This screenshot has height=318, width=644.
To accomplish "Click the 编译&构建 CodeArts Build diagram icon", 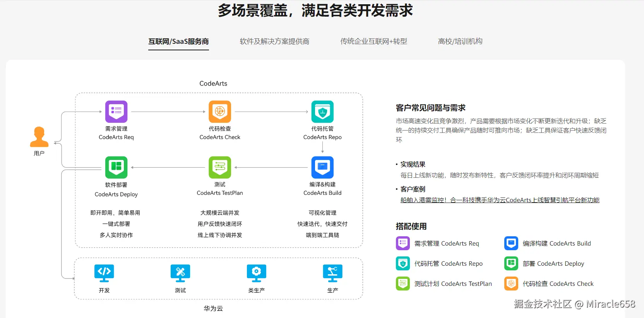I will (x=322, y=167).
